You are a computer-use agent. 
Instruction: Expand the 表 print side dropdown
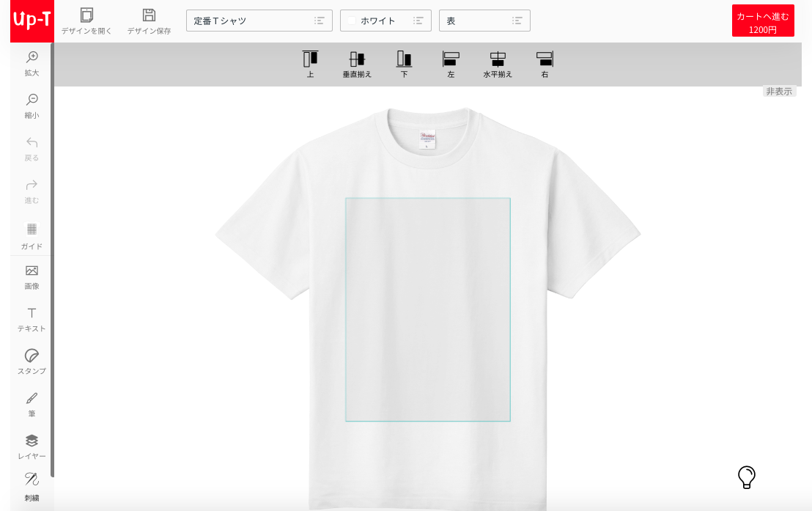pyautogui.click(x=484, y=21)
